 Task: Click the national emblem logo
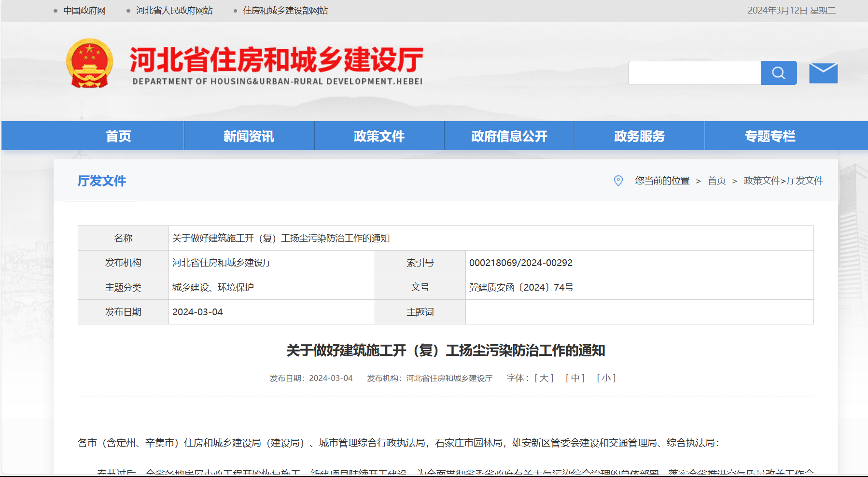coord(90,63)
